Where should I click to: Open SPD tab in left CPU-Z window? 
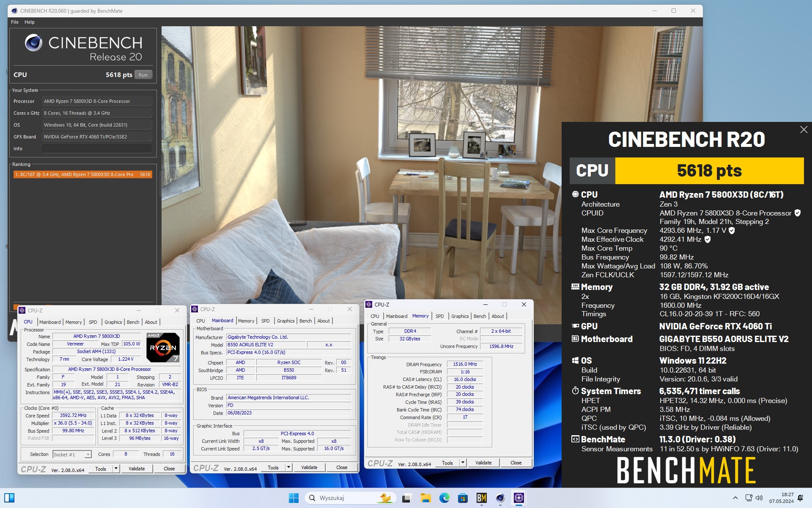[93, 322]
